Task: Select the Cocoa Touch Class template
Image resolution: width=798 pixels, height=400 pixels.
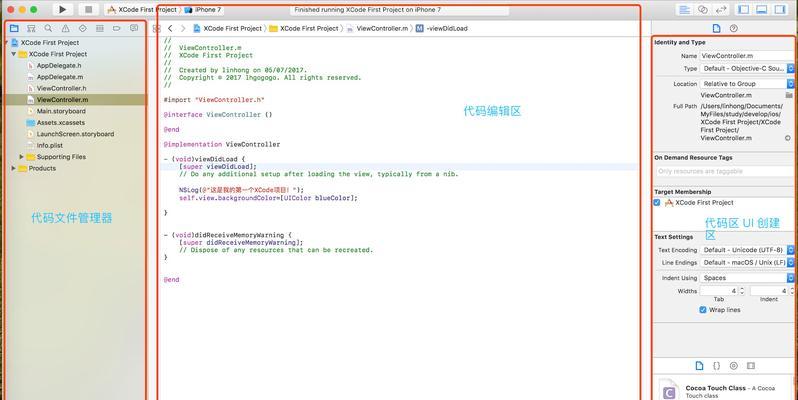Action: 725,391
